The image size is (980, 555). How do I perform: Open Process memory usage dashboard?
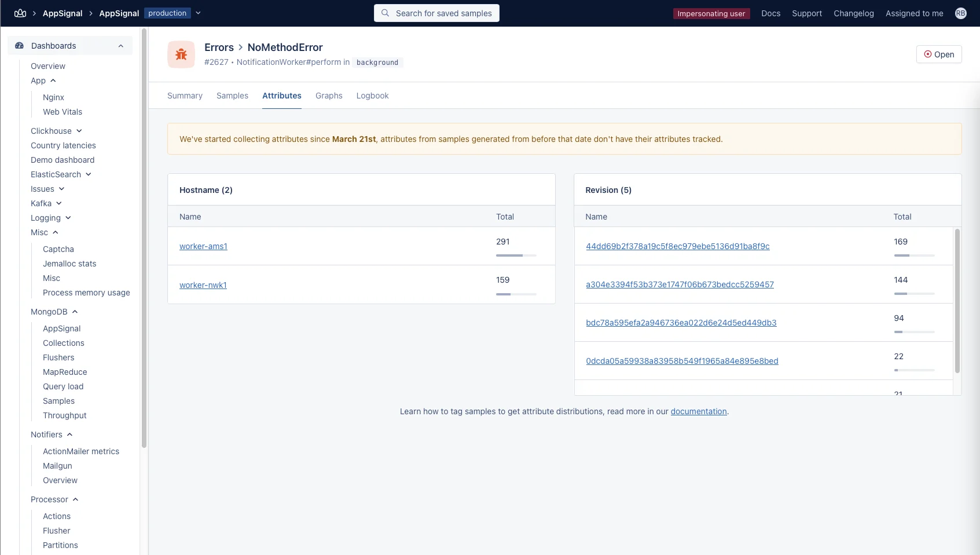pos(86,293)
